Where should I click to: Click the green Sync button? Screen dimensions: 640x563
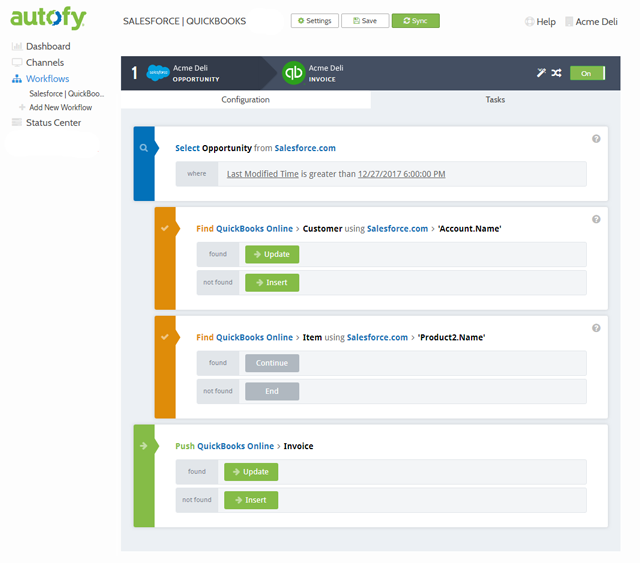tap(416, 21)
